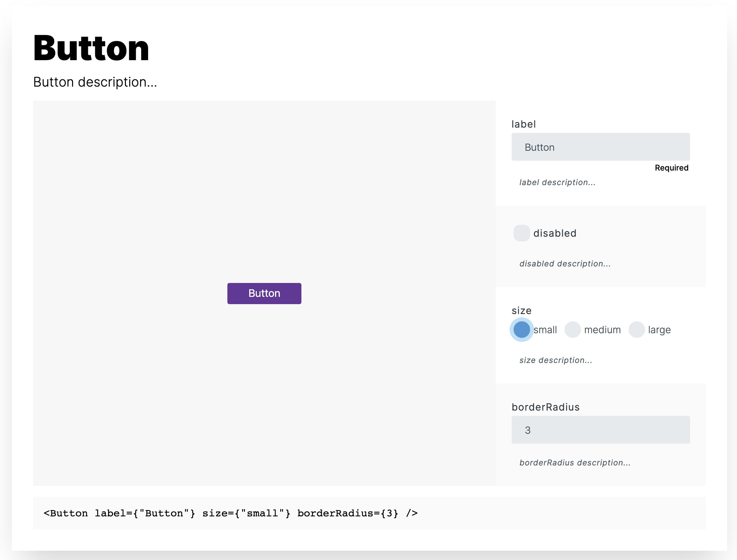The image size is (737, 560).
Task: Select the medium size radio button
Action: [x=572, y=330]
